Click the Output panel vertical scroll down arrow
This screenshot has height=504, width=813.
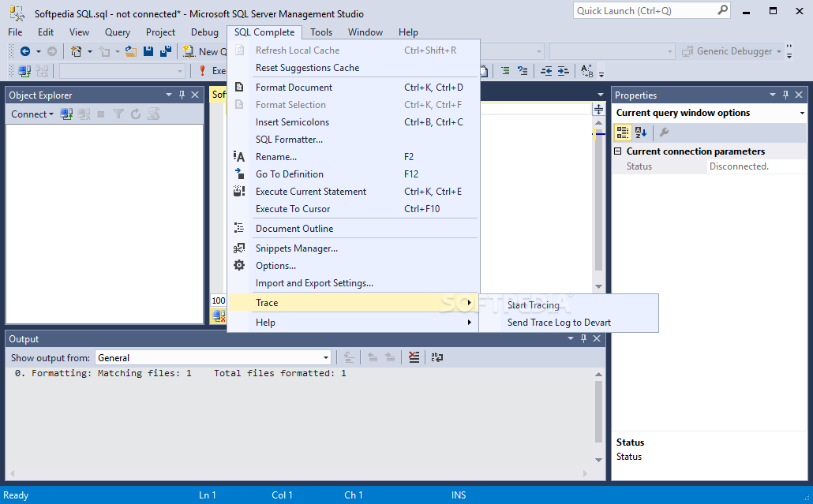click(x=598, y=460)
